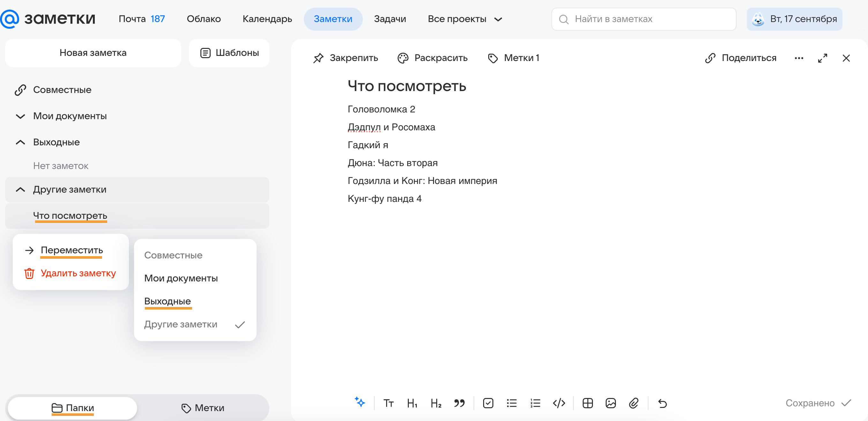This screenshot has height=421, width=868.
Task: Select checked Другие заметки in submenu
Action: (x=195, y=325)
